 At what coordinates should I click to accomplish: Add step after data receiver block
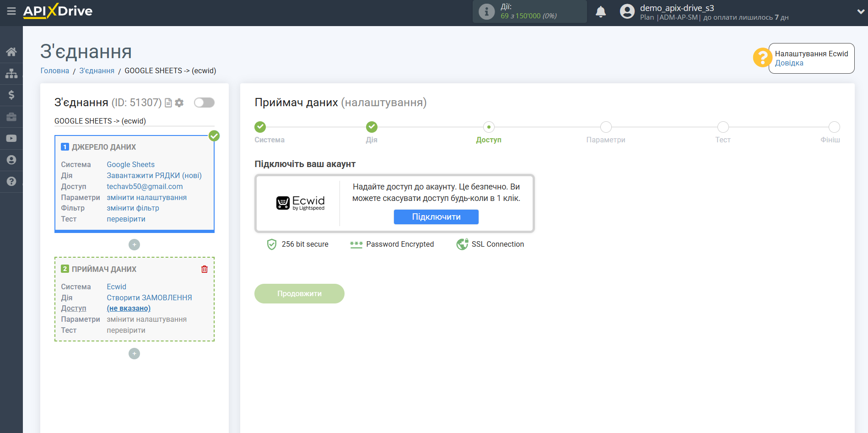(x=134, y=354)
